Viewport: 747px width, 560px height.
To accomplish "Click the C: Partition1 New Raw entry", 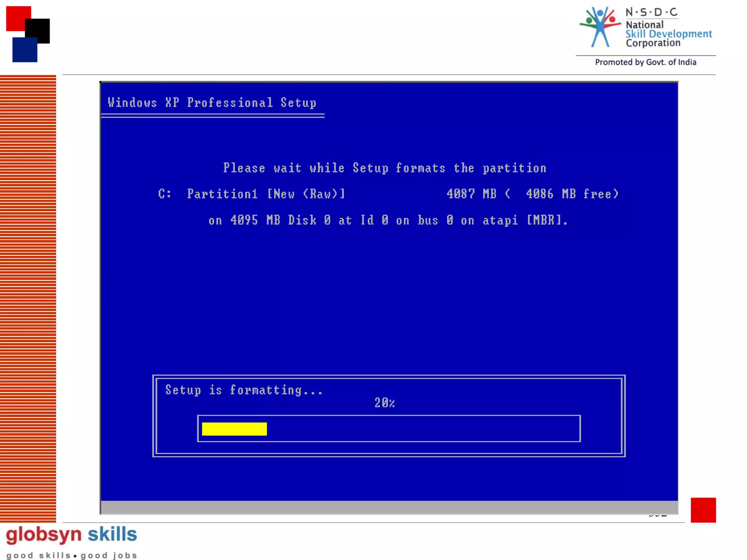I will (x=252, y=194).
